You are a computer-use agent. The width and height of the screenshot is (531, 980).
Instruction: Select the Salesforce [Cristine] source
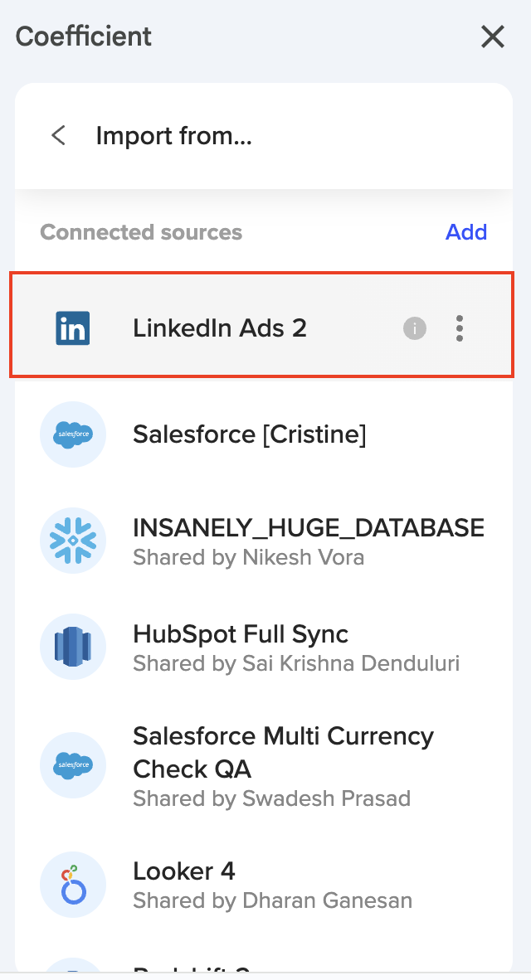click(x=249, y=434)
